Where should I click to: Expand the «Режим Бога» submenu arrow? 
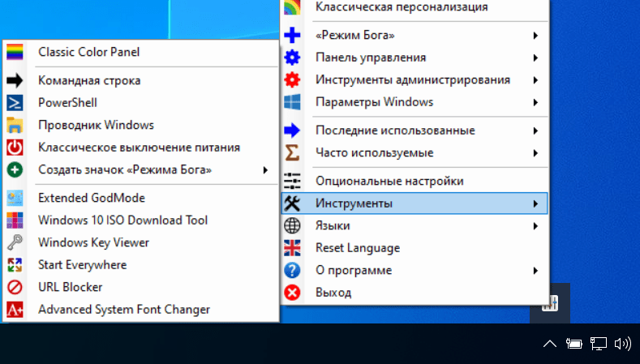pos(535,36)
